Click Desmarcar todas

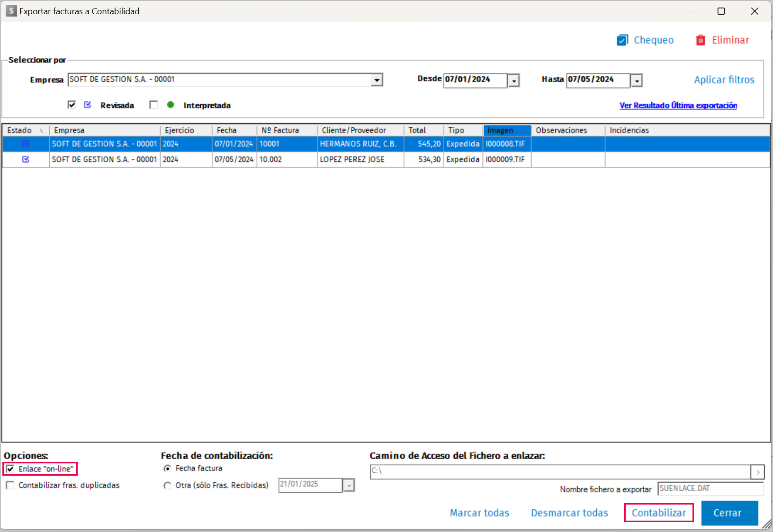click(x=569, y=513)
